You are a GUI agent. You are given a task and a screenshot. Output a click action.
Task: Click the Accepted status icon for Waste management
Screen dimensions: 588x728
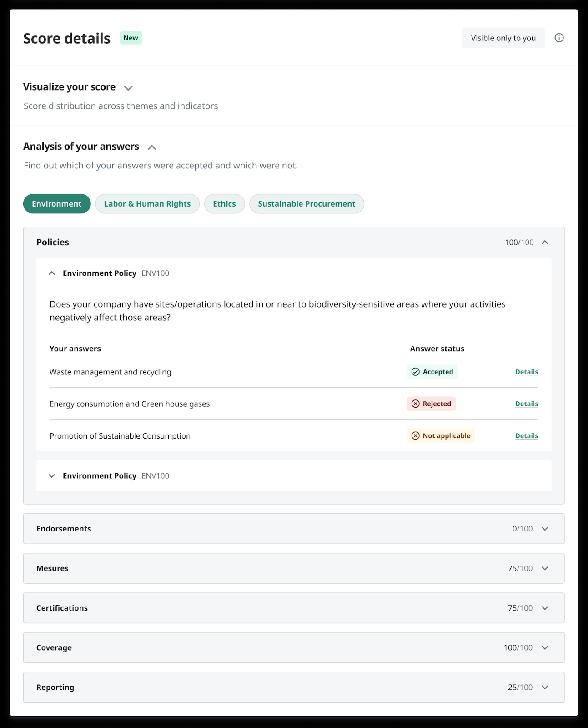tap(416, 372)
